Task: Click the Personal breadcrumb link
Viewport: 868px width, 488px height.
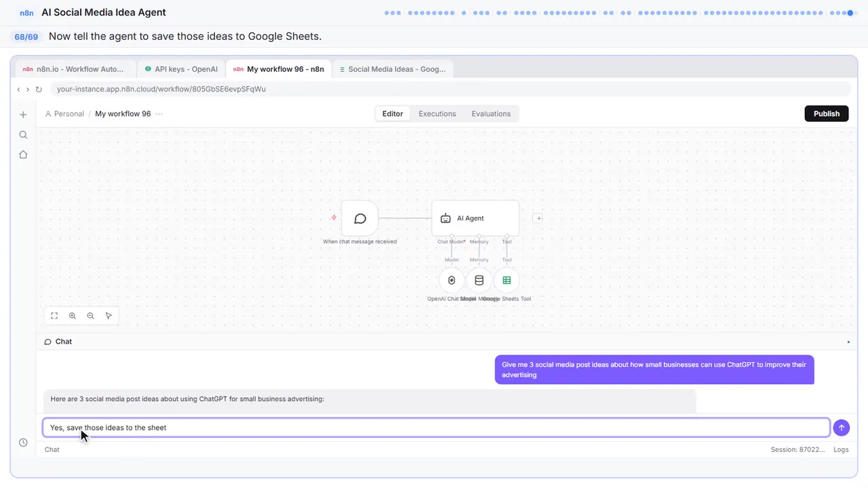Action: [x=64, y=114]
